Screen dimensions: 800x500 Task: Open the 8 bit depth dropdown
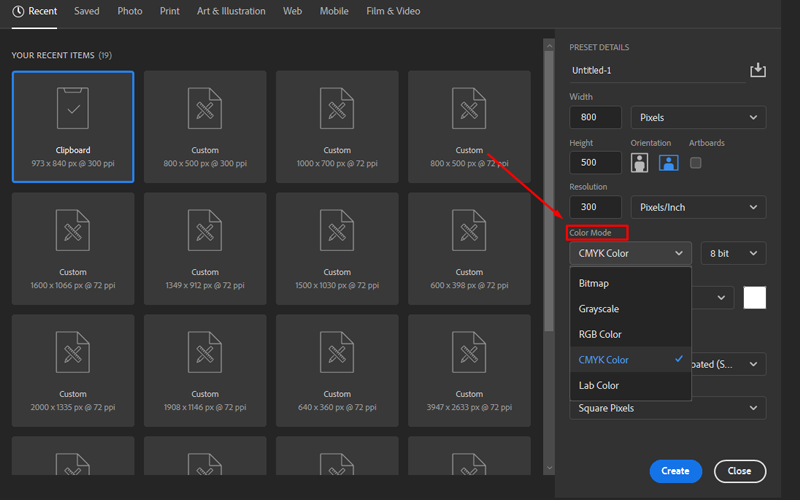point(733,253)
